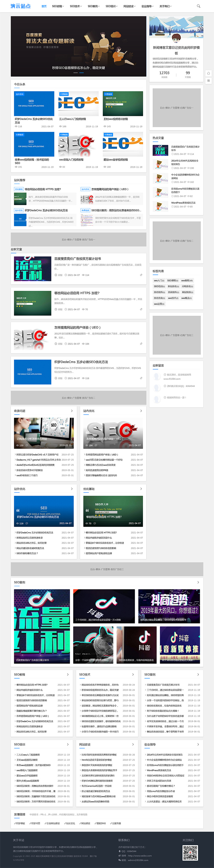Click the notification bell icon on right edge
Screen dimensions: 214x868
tap(208, 73)
